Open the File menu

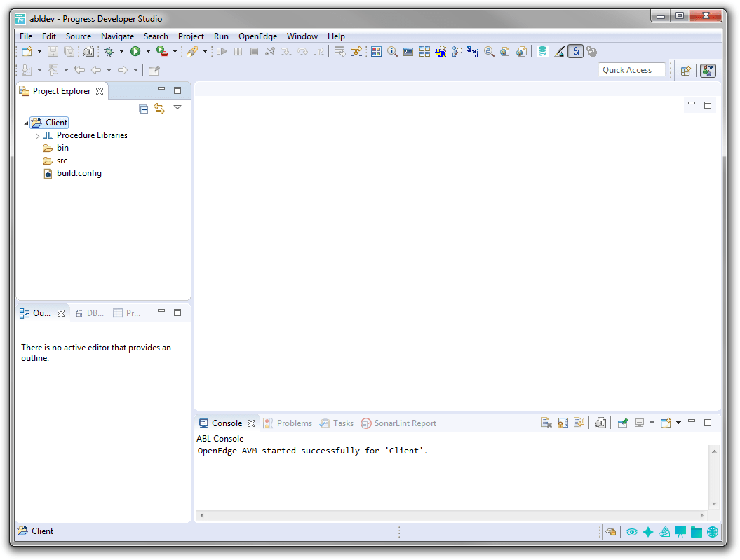point(26,36)
